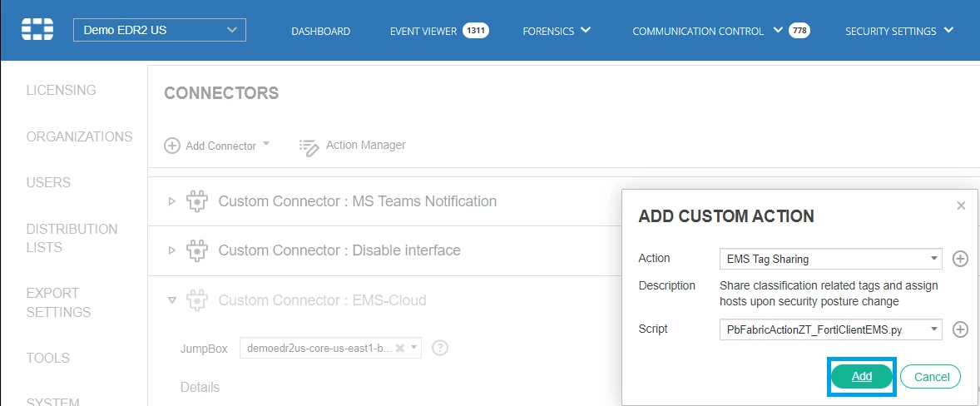Cancel the Add Custom Action dialog
Viewport: 980px width, 406px height.
tap(932, 377)
